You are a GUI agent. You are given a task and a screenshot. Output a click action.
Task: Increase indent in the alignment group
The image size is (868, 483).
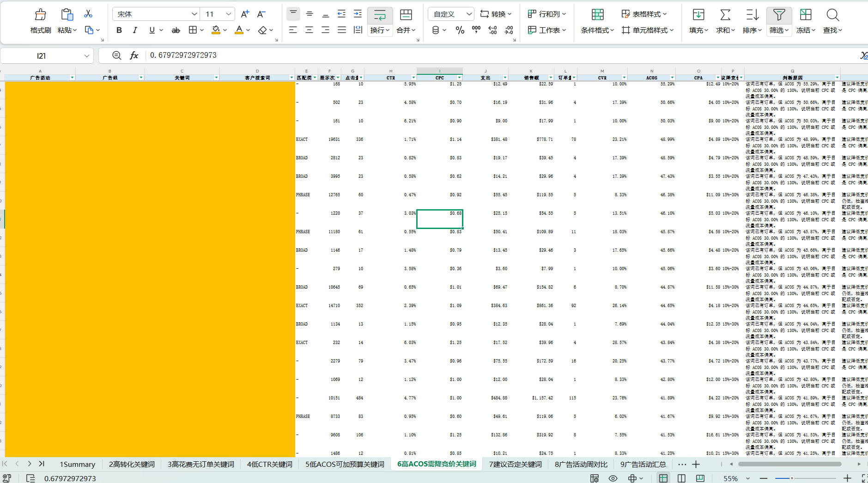pos(358,14)
